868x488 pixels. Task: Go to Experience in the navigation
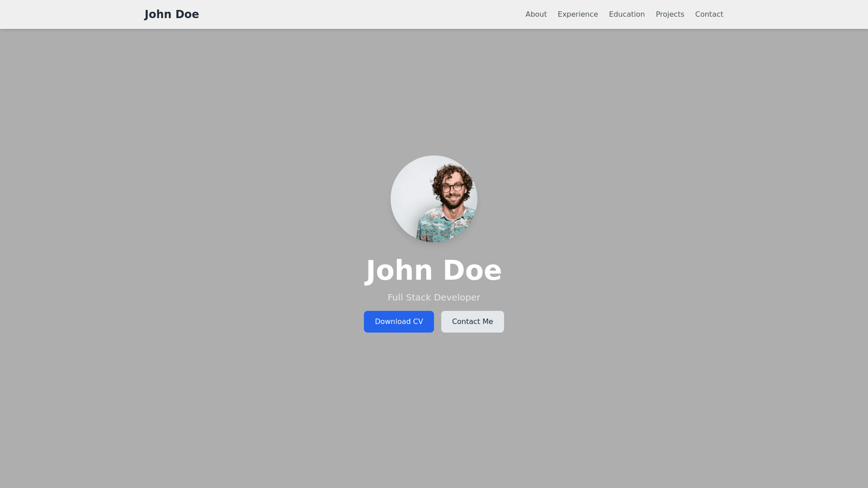(577, 14)
